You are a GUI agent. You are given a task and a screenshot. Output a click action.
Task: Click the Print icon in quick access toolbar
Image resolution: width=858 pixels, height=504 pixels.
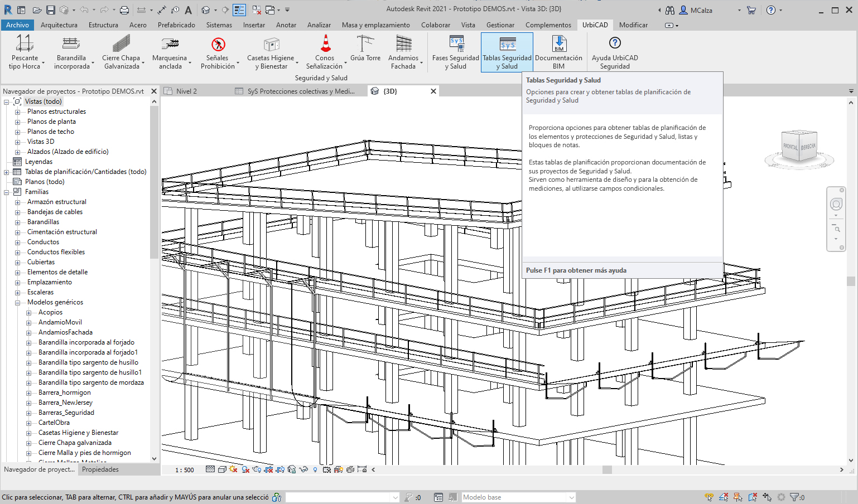[124, 10]
